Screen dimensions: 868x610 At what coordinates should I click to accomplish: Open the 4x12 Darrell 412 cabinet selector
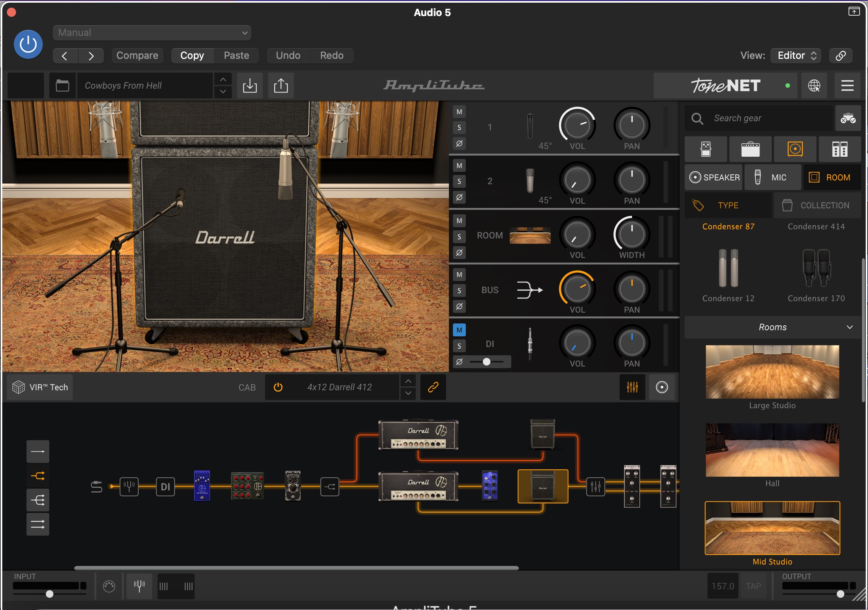click(x=340, y=388)
